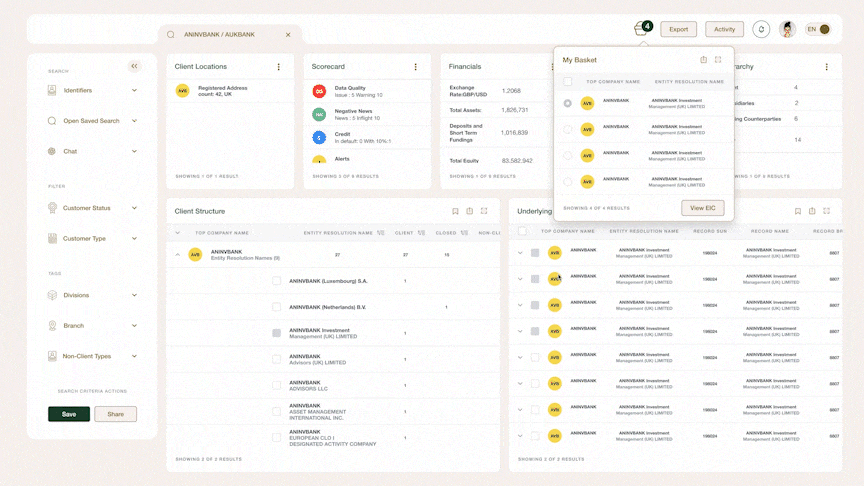Open Hierarchy panel three-dot menu
This screenshot has width=864, height=486.
pyautogui.click(x=827, y=67)
